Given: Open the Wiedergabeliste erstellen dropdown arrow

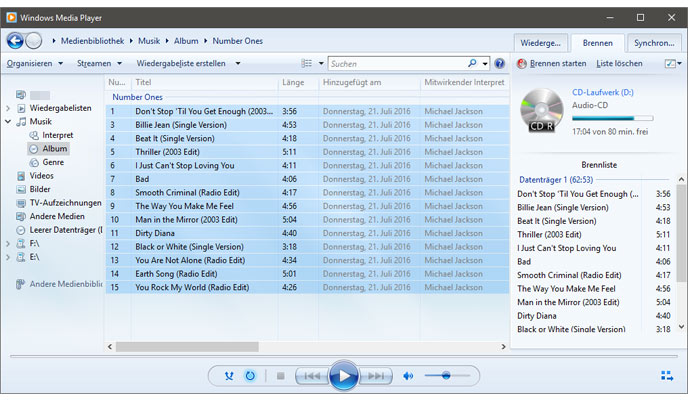Looking at the screenshot, I should point(238,64).
